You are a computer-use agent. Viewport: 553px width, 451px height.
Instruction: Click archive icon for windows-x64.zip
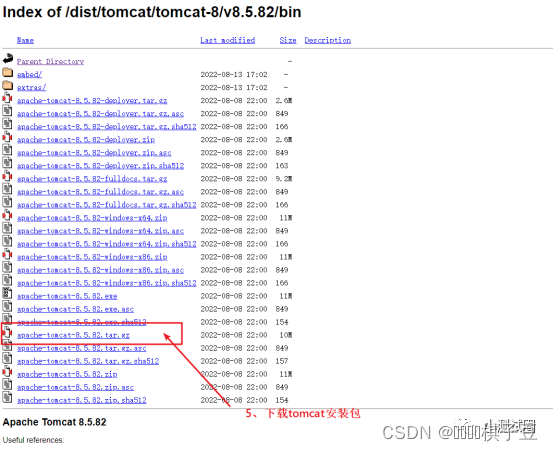pyautogui.click(x=7, y=215)
